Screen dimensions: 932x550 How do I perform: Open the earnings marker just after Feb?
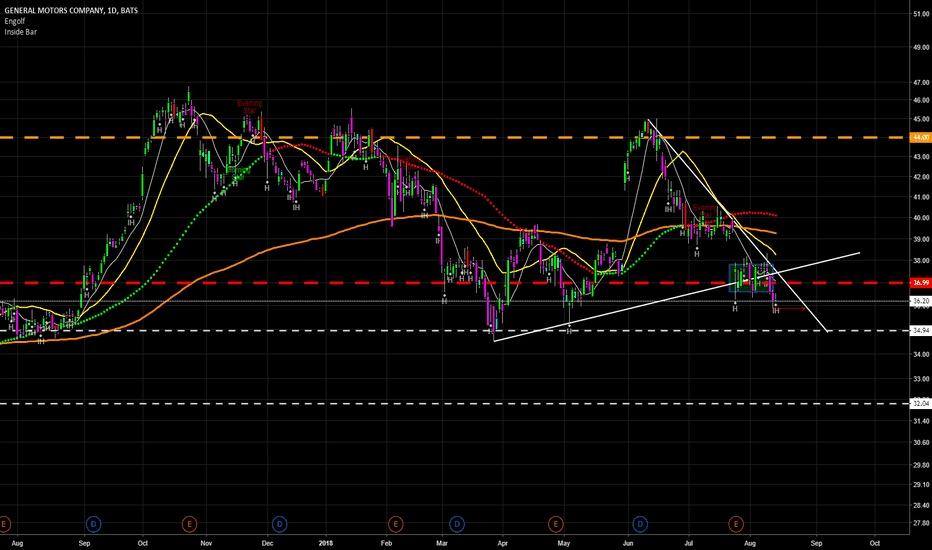click(x=395, y=524)
